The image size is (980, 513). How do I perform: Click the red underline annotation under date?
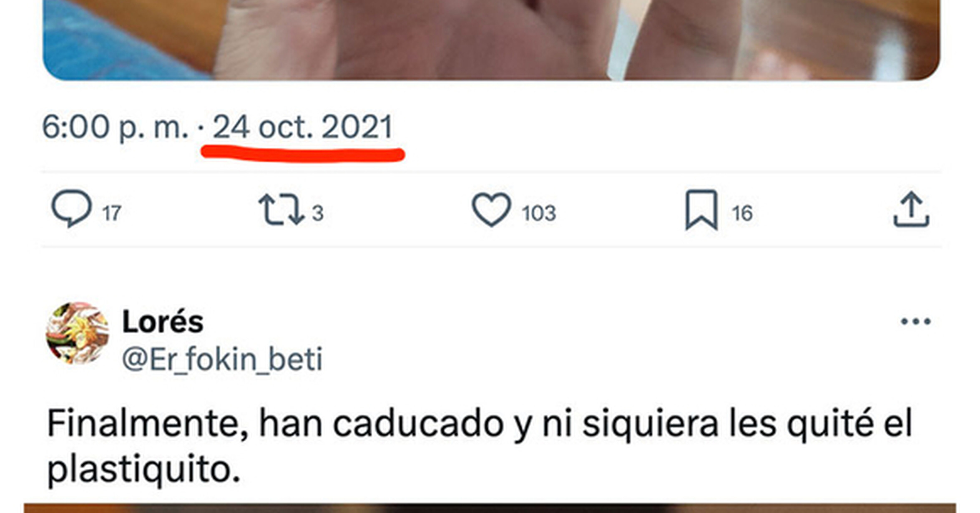tap(303, 154)
